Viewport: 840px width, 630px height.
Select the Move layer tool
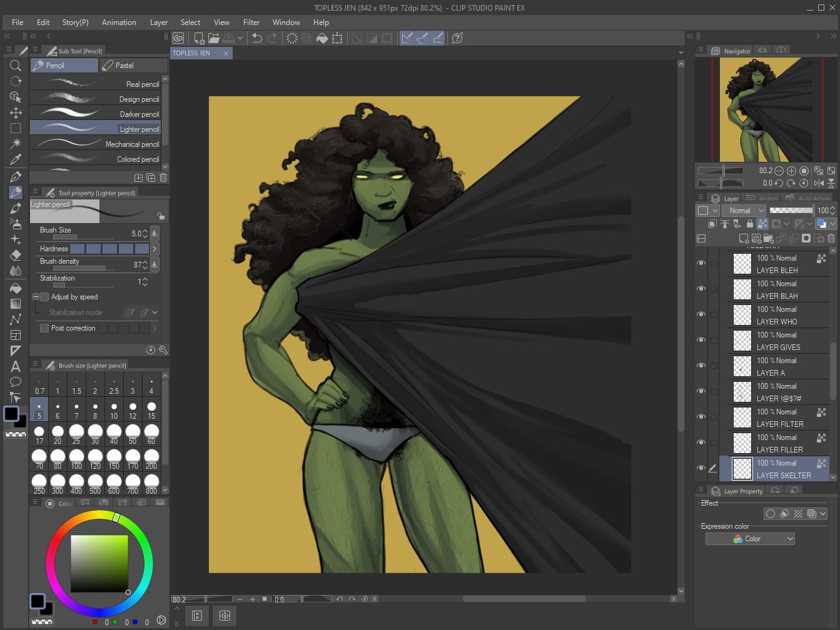click(16, 112)
